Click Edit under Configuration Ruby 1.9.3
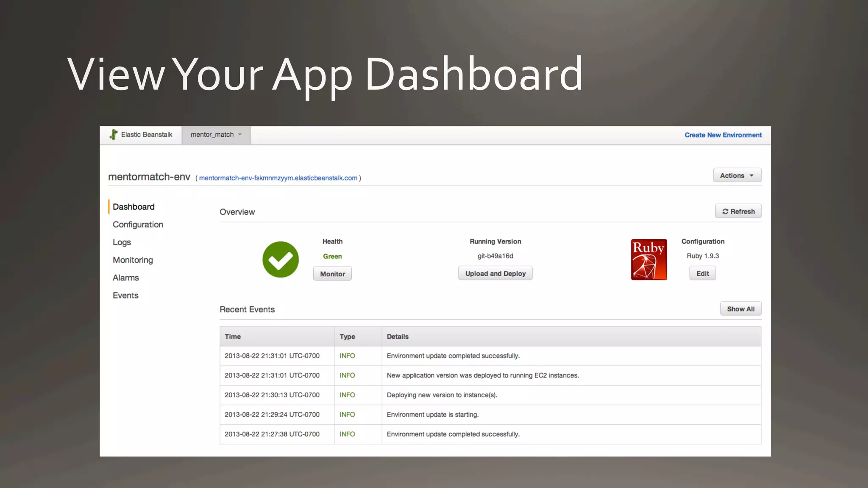This screenshot has height=488, width=868. tap(702, 274)
